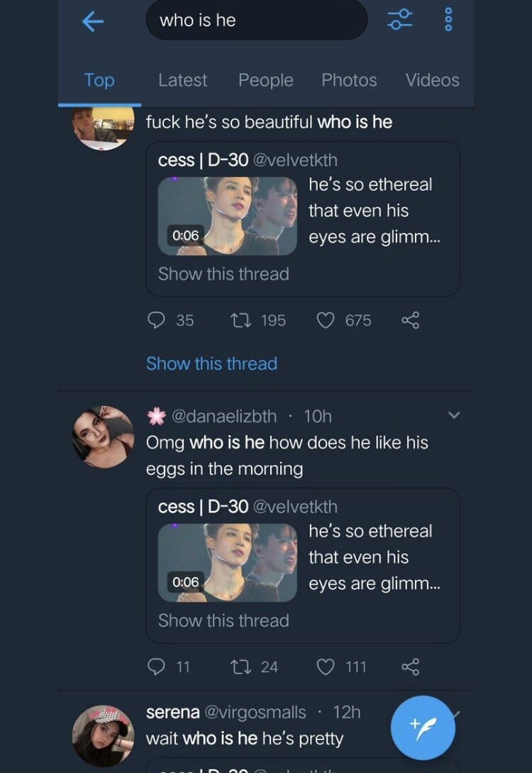The image size is (532, 773).
Task: Open the three-dot overflow menu
Action: click(448, 20)
